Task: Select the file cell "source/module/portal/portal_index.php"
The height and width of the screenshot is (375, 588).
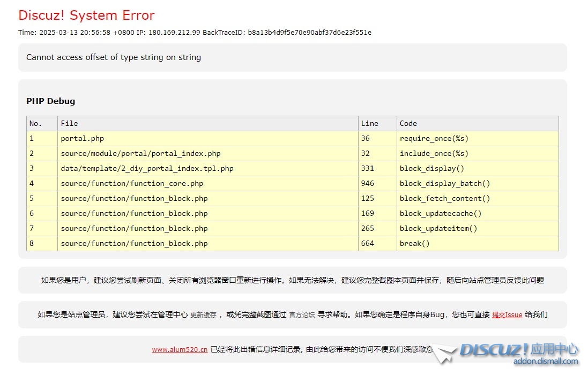Action: 208,154
